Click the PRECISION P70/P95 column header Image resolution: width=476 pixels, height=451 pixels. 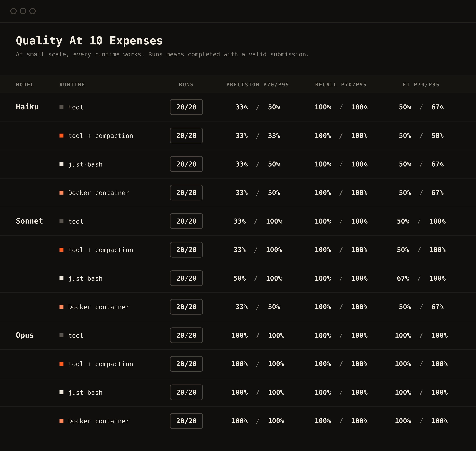coord(258,85)
